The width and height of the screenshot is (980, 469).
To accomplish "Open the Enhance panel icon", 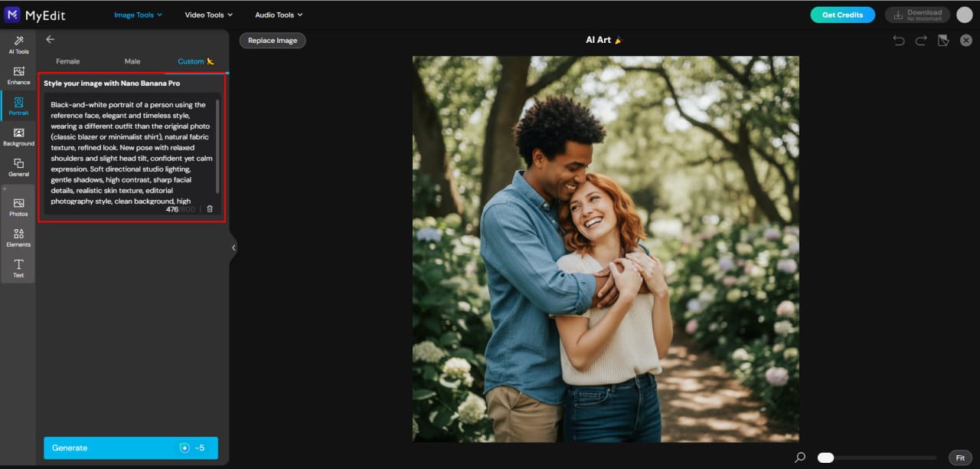I will point(18,76).
